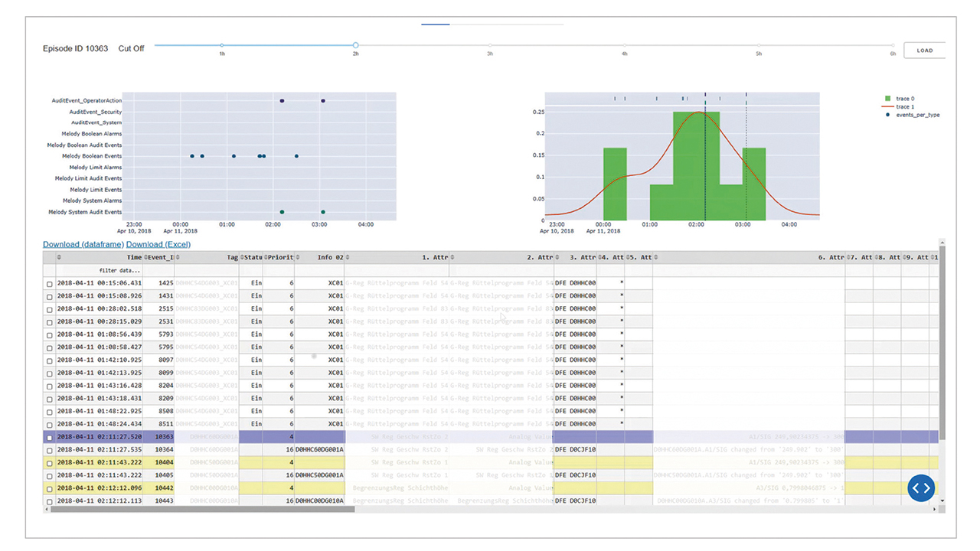Click 'Melody System Audit Events' axis label
980x551 pixels.
[85, 212]
